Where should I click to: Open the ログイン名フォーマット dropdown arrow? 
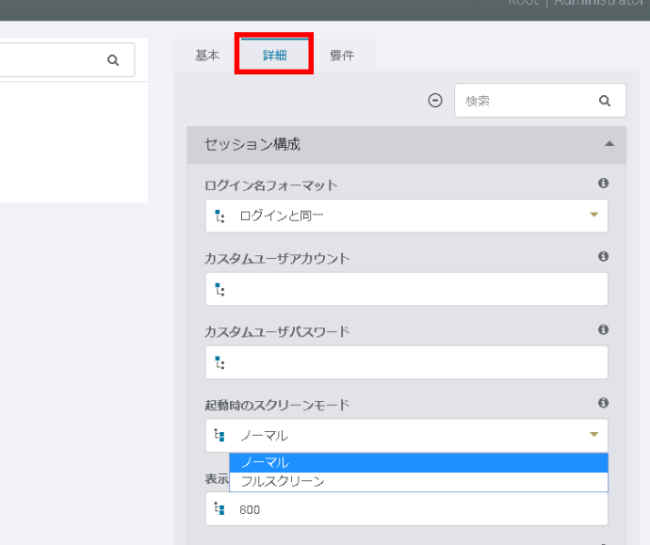click(x=593, y=215)
